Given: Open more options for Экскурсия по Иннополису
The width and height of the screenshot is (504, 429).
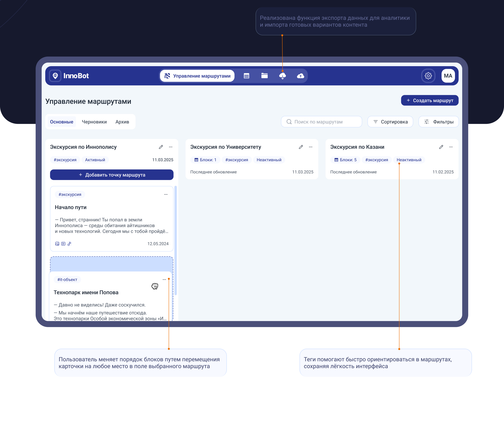Looking at the screenshot, I should (171, 147).
